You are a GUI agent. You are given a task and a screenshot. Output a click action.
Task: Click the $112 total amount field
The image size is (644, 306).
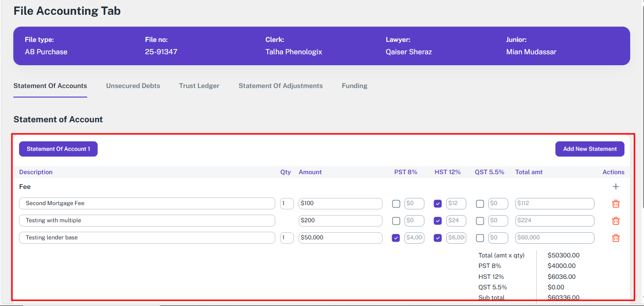[555, 204]
